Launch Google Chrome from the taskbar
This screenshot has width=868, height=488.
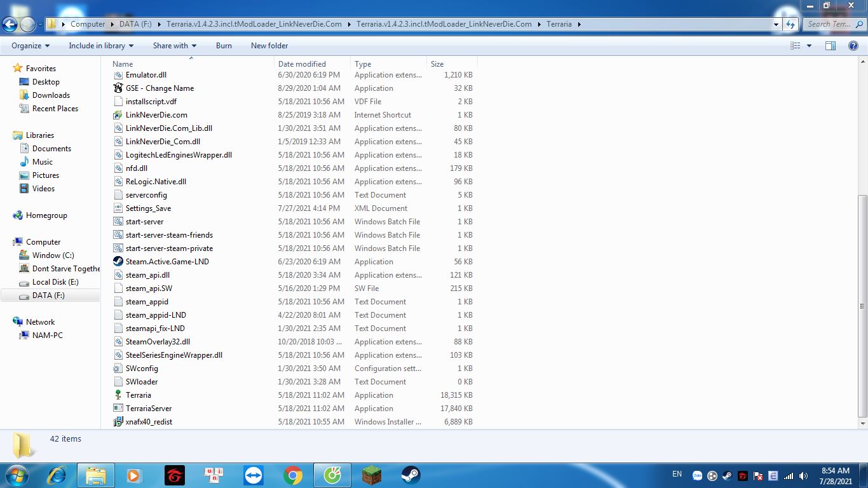[293, 475]
